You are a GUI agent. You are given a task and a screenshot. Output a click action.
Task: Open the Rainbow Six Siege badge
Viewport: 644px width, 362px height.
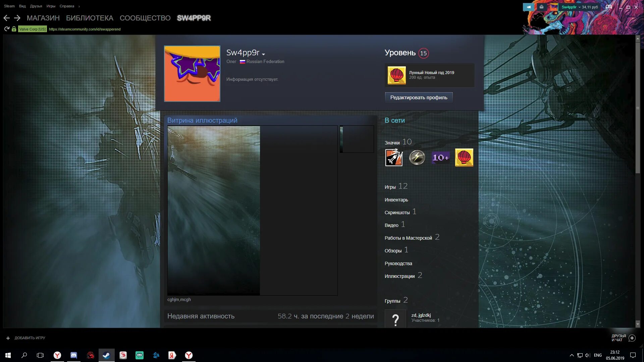point(394,158)
